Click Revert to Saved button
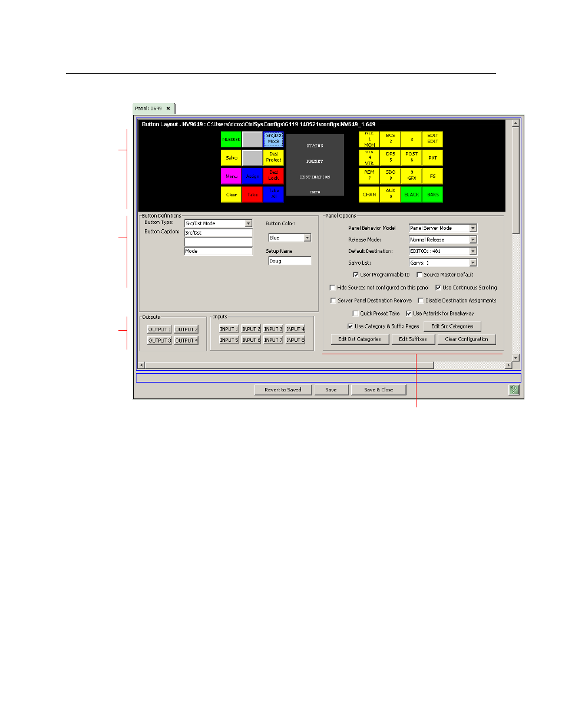The height and width of the screenshot is (728, 562). click(283, 390)
